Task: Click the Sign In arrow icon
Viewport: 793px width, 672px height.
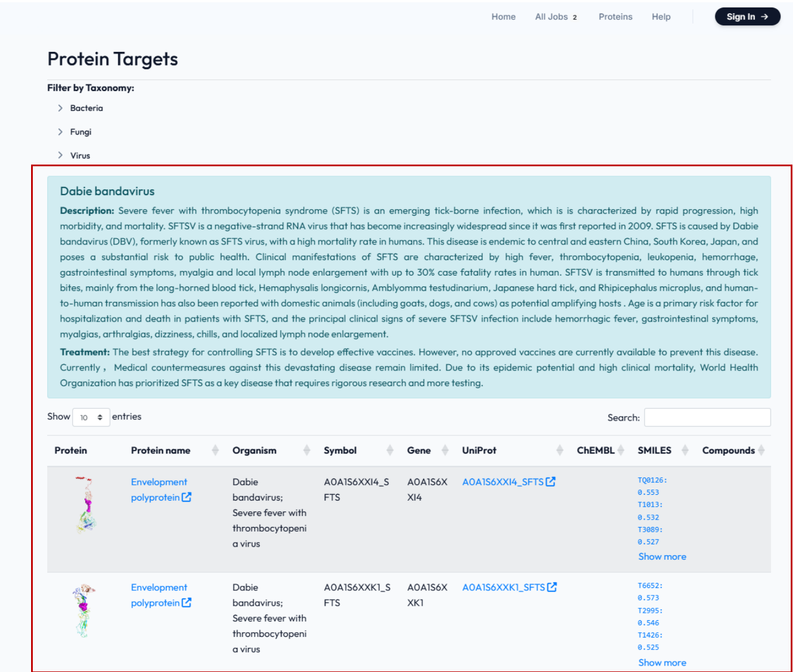Action: point(764,17)
